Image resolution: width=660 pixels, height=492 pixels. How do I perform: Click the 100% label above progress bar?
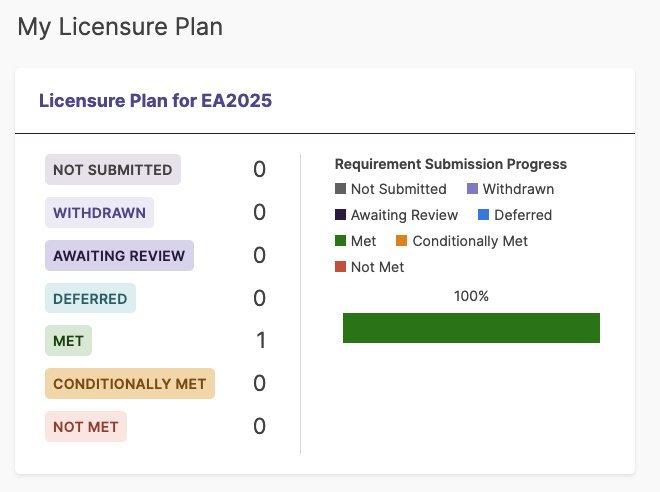click(x=471, y=296)
